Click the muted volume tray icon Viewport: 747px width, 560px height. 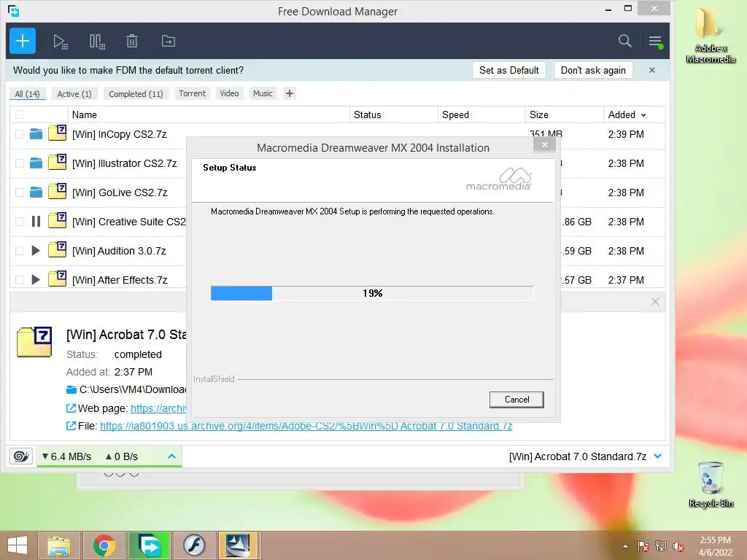pos(678,546)
